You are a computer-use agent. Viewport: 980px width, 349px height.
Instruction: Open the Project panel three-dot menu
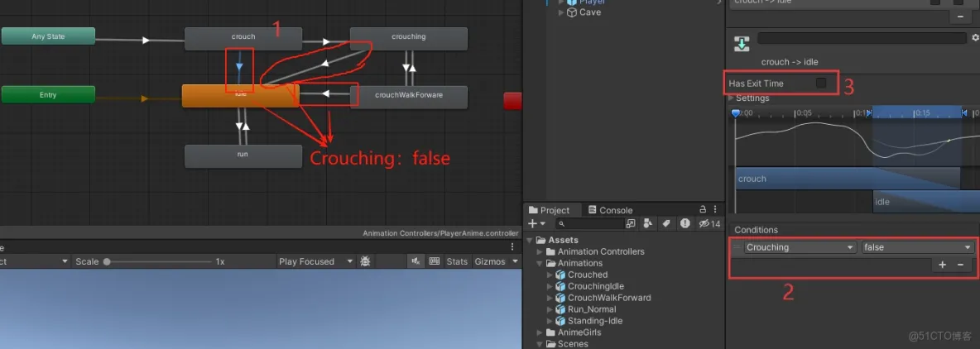pos(715,210)
